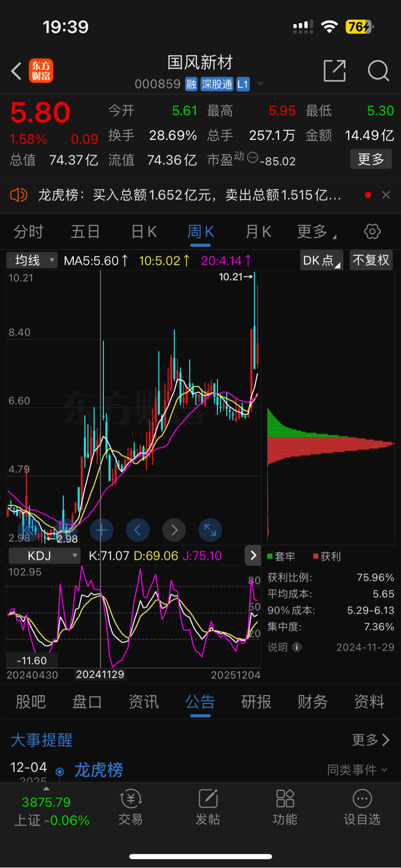Collapse the chip distribution panel arrow

click(x=253, y=555)
